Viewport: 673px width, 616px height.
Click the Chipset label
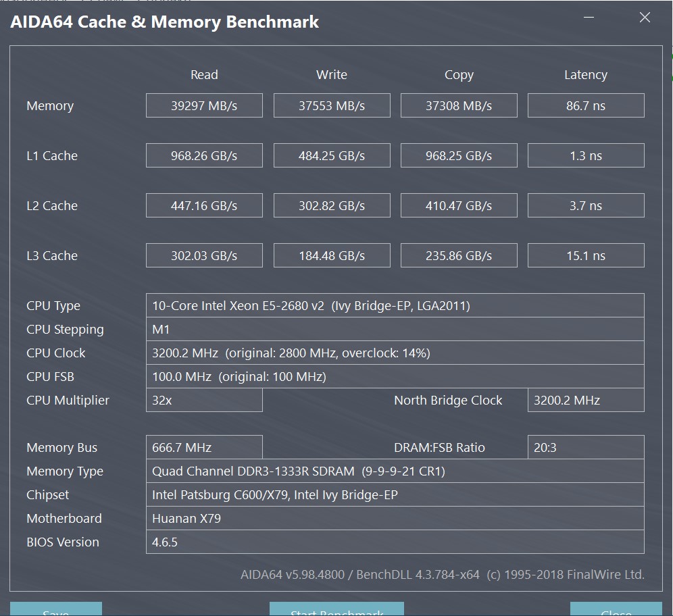click(x=48, y=495)
